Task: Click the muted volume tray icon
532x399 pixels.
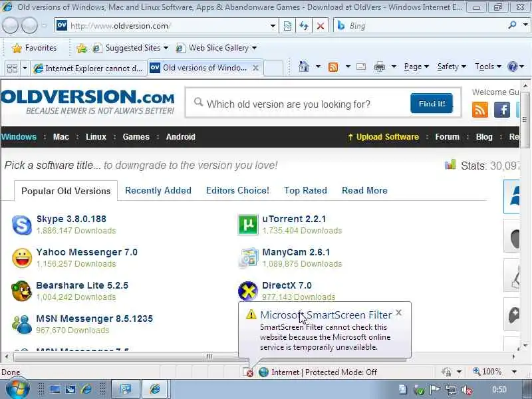Action: point(467,390)
